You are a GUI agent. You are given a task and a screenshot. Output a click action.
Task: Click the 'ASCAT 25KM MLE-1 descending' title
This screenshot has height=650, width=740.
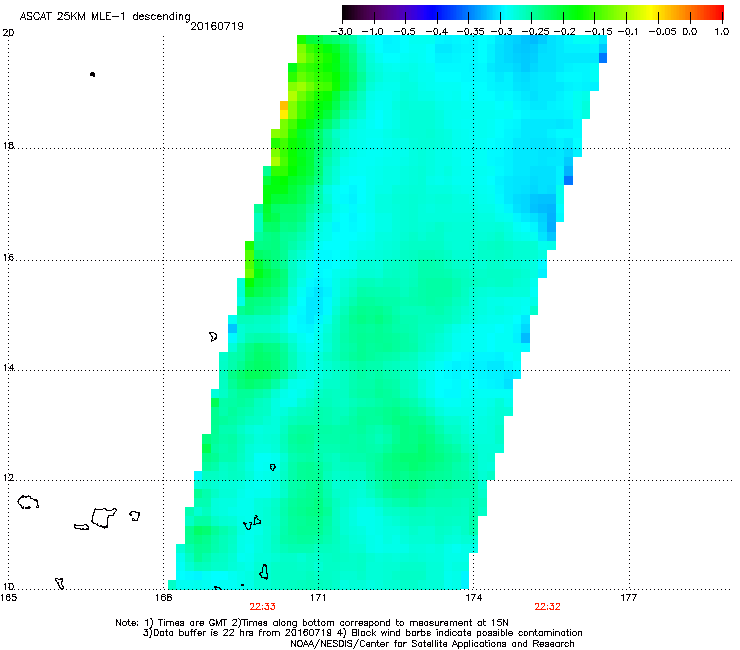tap(105, 17)
